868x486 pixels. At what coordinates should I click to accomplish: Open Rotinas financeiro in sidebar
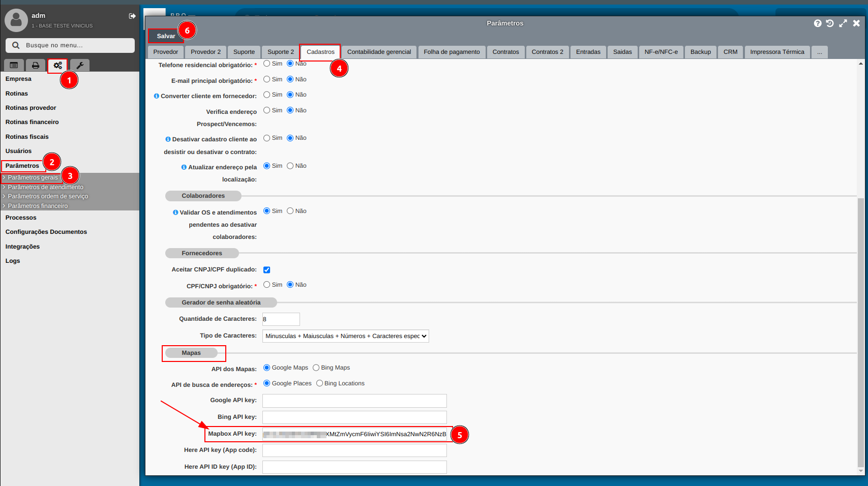(32, 122)
